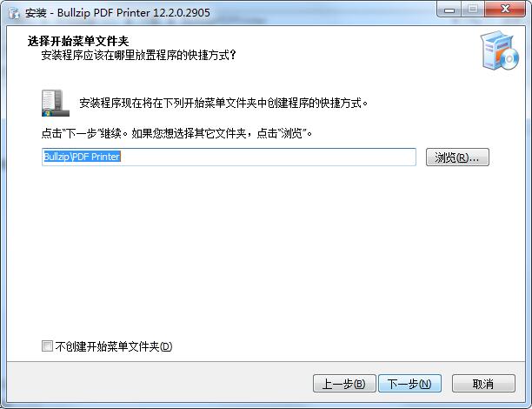
Task: Cancel the setup with 取消
Action: (x=483, y=384)
